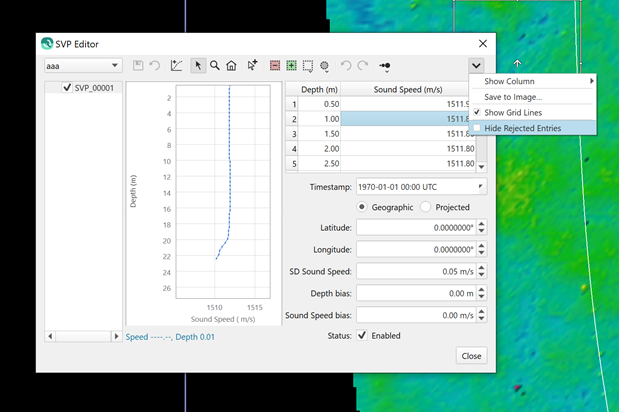Click the SD Sound Speed field
619x412 pixels.
[x=415, y=271]
